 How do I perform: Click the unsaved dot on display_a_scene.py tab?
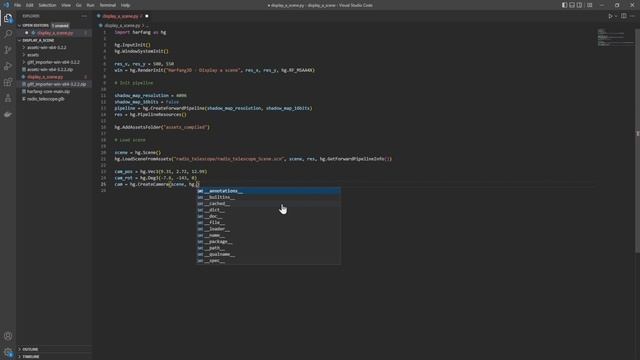pyautogui.click(x=147, y=16)
